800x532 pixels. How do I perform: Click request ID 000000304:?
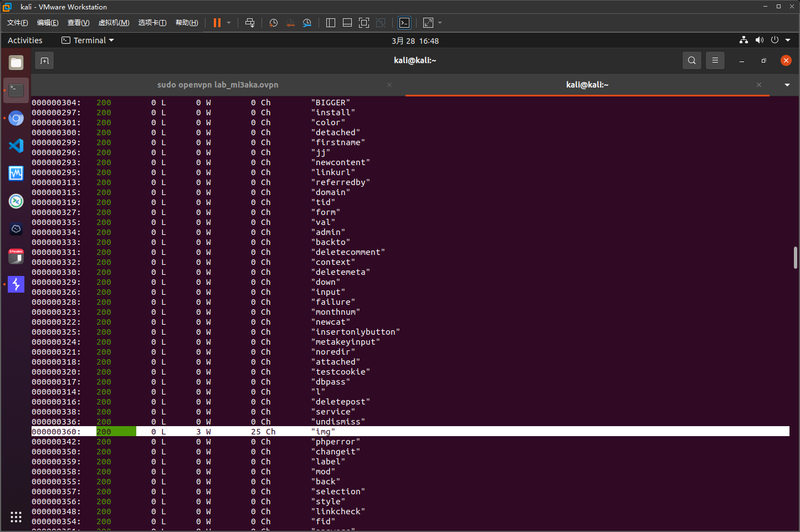[x=56, y=103]
